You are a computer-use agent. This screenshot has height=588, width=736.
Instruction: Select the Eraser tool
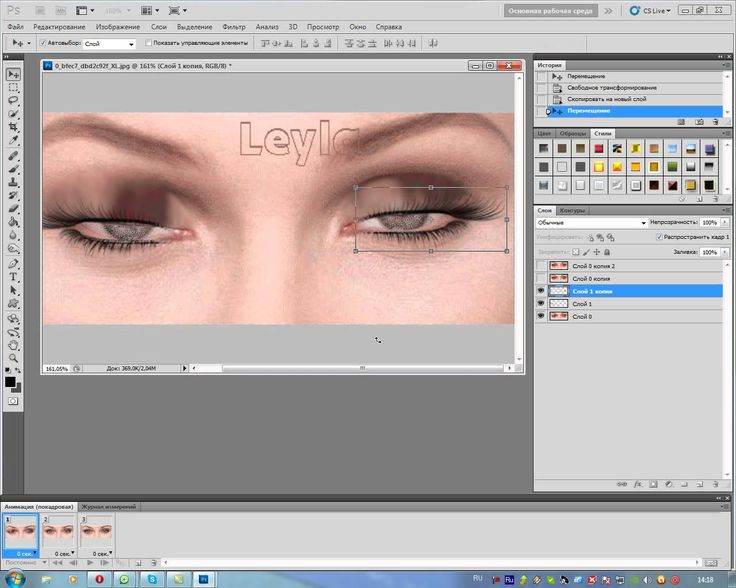[x=13, y=208]
